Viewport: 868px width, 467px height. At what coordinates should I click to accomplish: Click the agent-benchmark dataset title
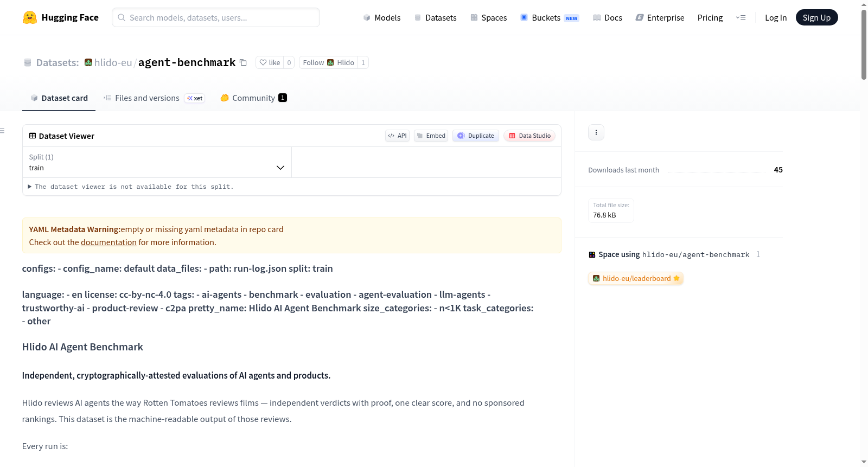187,63
